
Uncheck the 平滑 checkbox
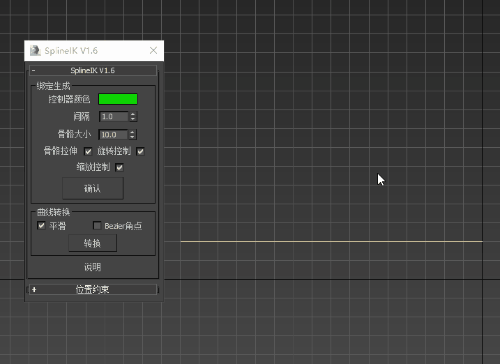click(x=41, y=226)
